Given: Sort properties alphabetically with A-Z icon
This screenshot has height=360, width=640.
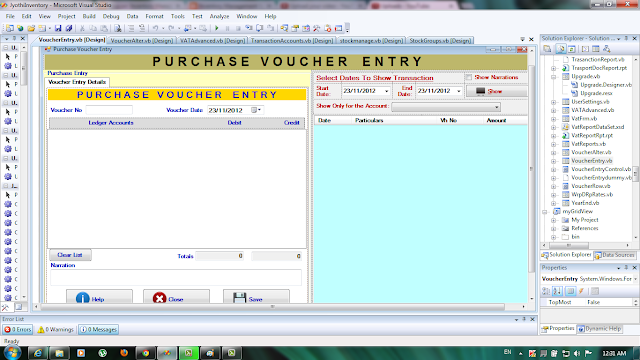Looking at the screenshot, I should [558, 291].
